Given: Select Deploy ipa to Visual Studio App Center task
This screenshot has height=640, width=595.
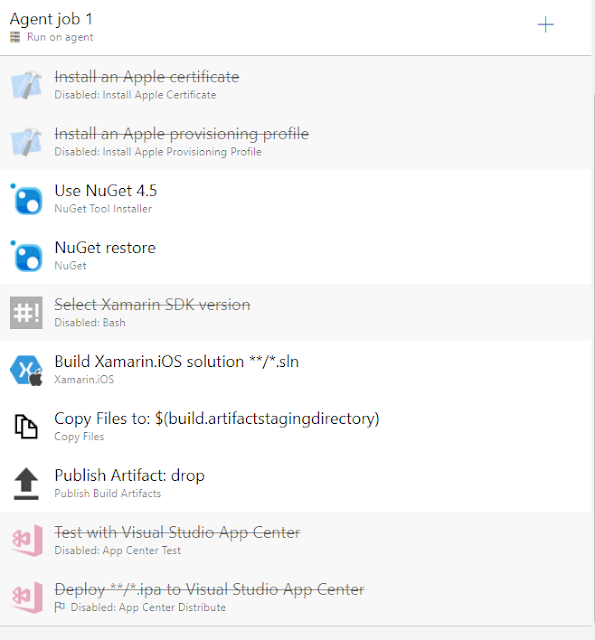Looking at the screenshot, I should tap(295, 597).
